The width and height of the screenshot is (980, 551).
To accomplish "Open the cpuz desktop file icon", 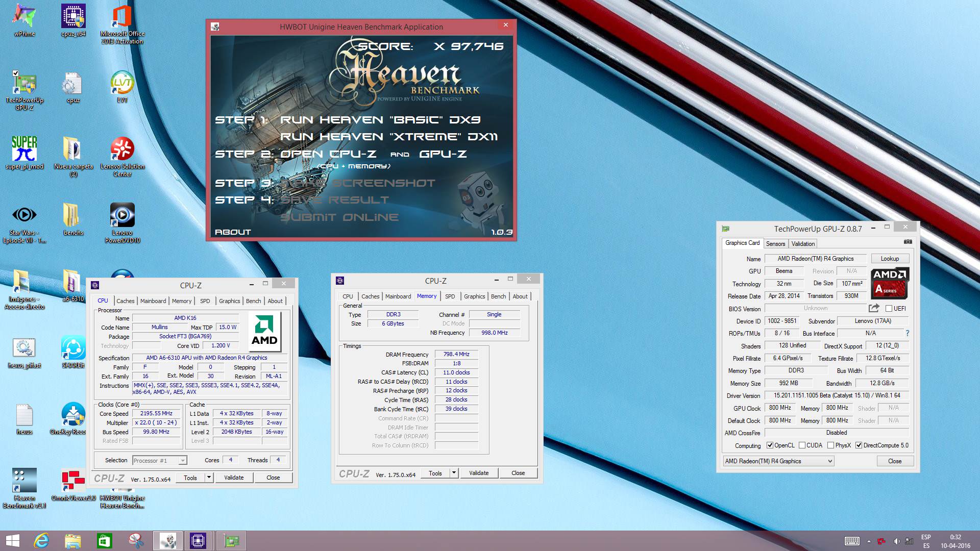I will (x=73, y=87).
